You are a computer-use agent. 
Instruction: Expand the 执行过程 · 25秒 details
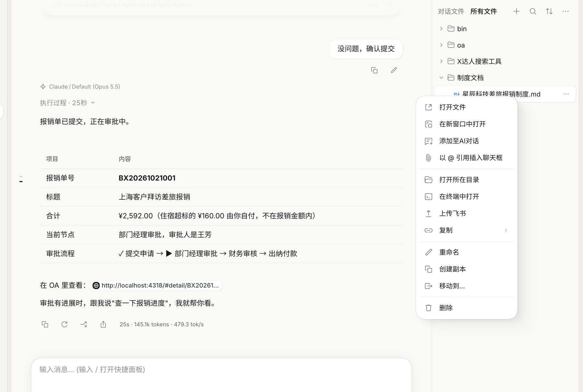[67, 103]
